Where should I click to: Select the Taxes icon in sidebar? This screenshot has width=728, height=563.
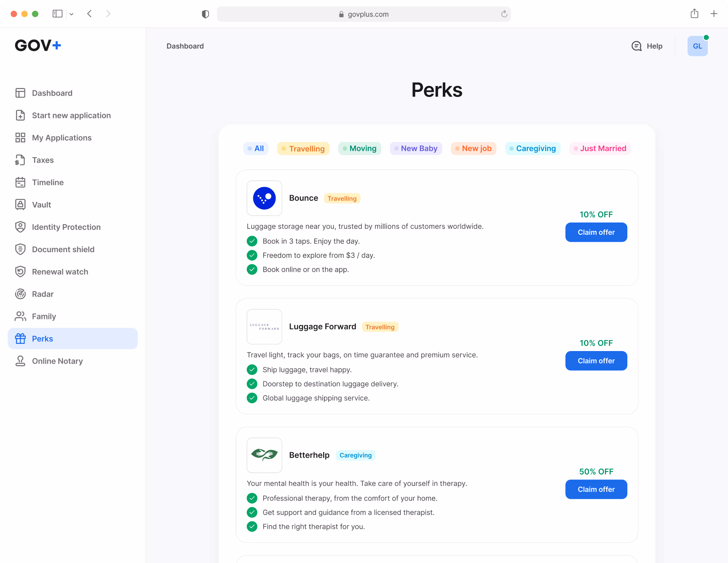tap(20, 160)
